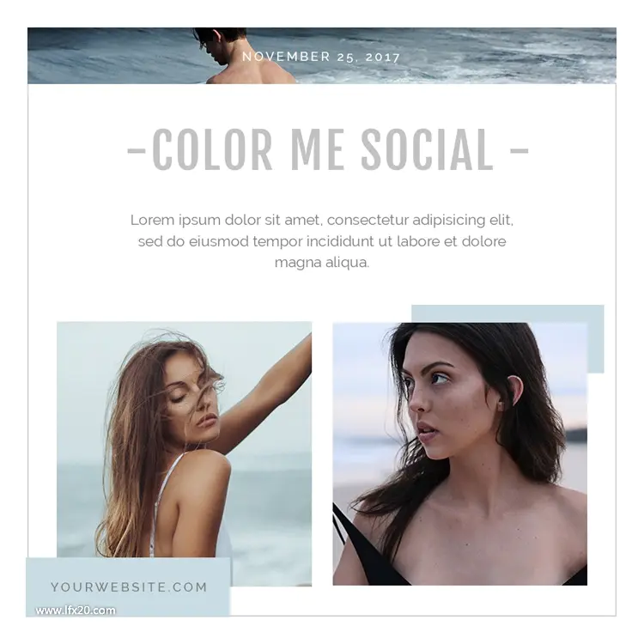The height and width of the screenshot is (644, 644).
Task: Click the dash after COLOR ME SOCIAL
Action: click(519, 151)
